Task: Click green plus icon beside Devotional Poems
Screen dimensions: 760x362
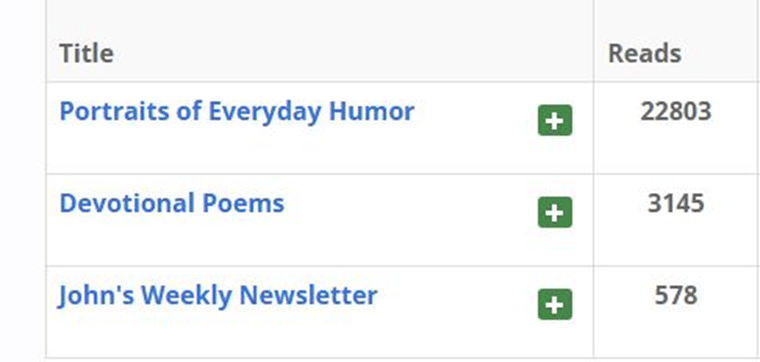Action: [555, 212]
